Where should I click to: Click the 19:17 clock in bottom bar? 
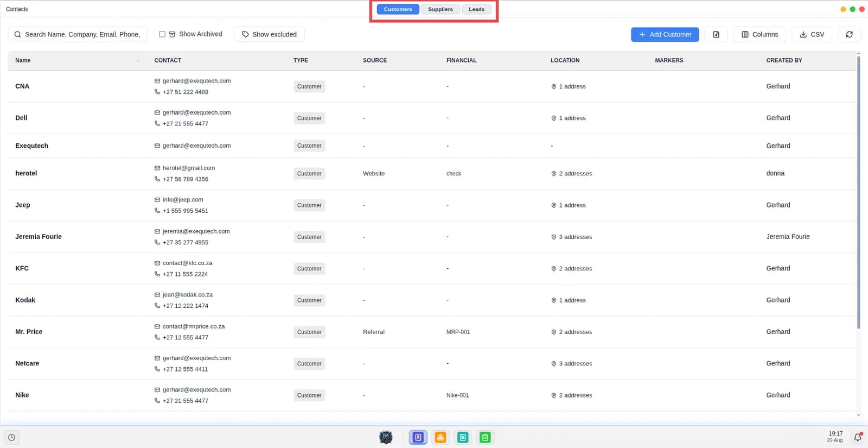pos(835,433)
